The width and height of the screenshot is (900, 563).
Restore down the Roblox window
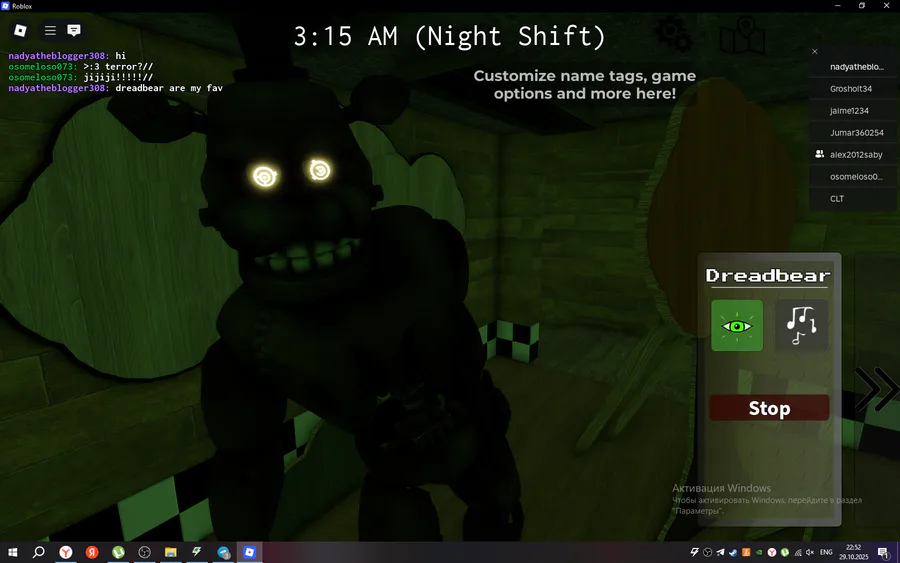[862, 6]
